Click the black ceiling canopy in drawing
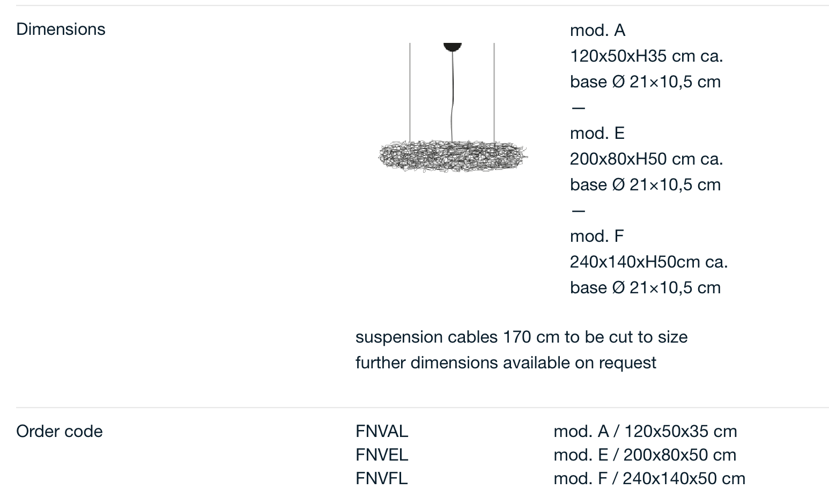Viewport: 829px width, 504px height. point(453,47)
